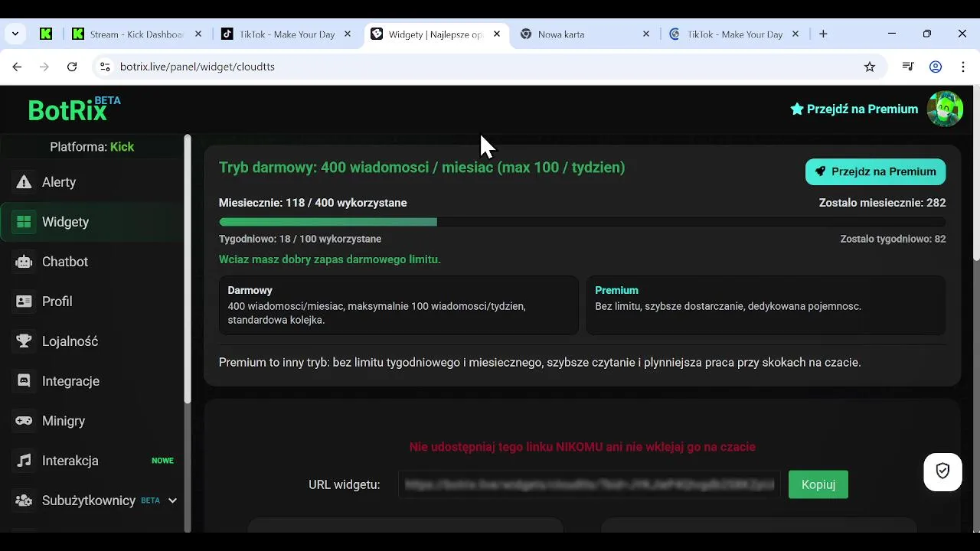The height and width of the screenshot is (551, 980).
Task: Close the Stream - Kick Dashboard tab
Action: [x=198, y=34]
